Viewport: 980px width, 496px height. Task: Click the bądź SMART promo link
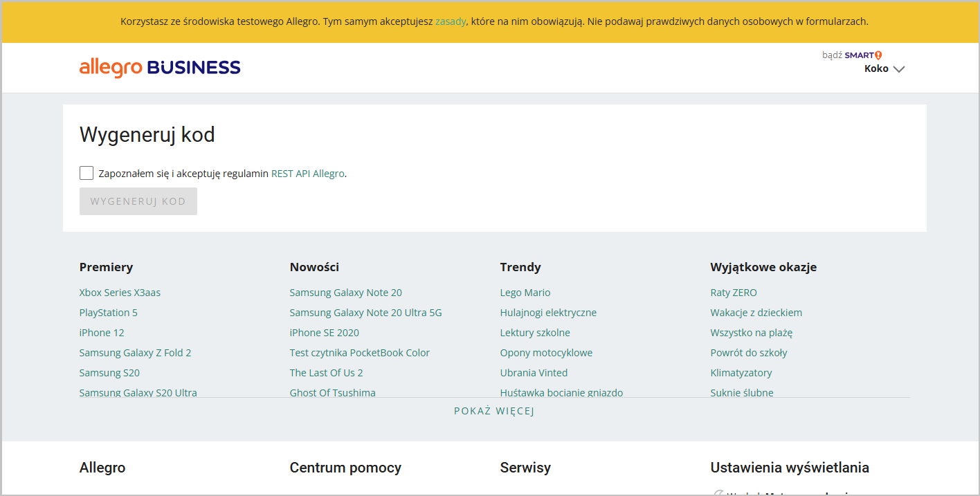(851, 55)
